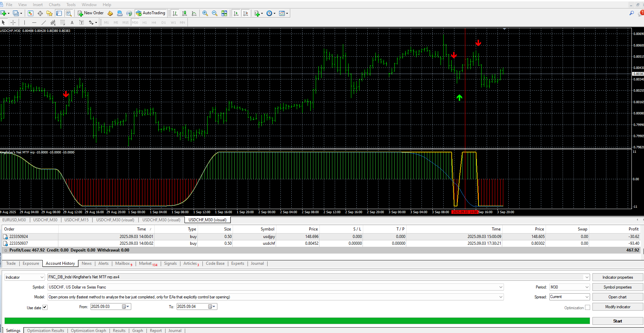This screenshot has width=644, height=333.
Task: Enable the Optimization checkbox
Action: [x=587, y=308]
